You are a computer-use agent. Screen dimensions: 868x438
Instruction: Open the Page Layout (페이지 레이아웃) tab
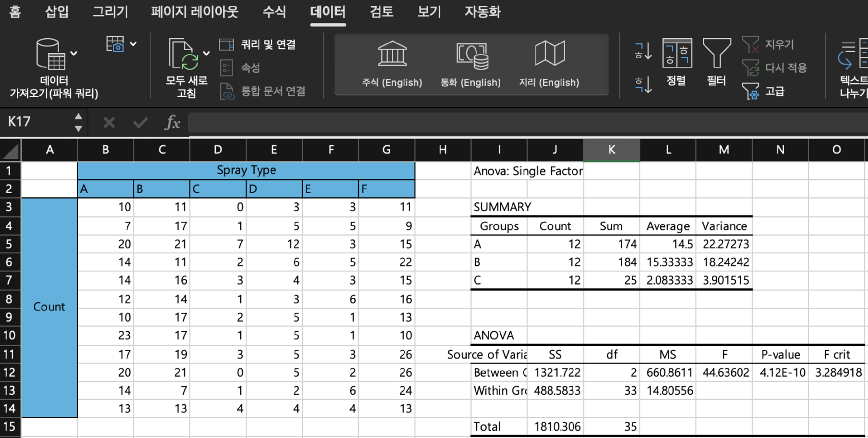tap(194, 12)
